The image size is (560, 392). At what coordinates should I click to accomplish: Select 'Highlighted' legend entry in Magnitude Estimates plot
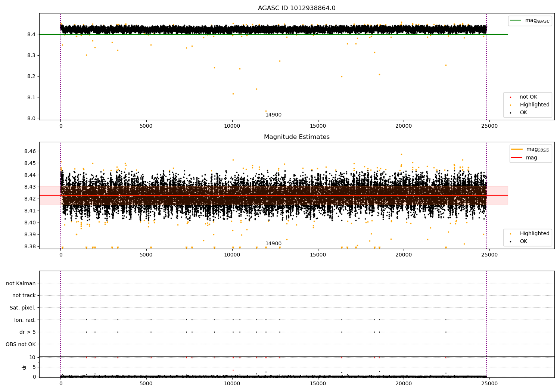point(534,233)
